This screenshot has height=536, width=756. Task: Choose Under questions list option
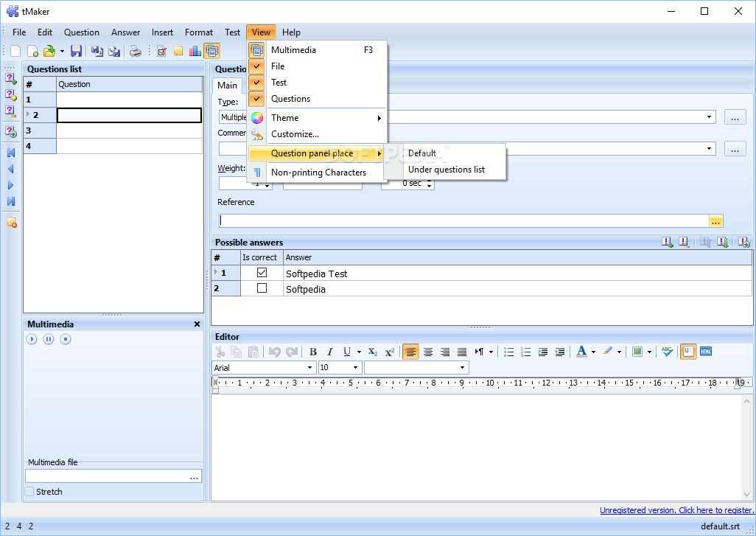tap(445, 170)
